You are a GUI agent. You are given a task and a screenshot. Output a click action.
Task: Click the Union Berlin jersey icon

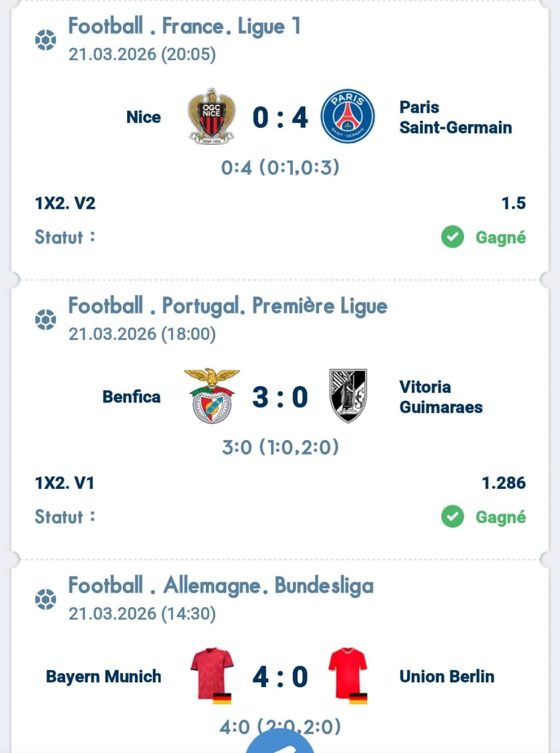[x=348, y=675]
